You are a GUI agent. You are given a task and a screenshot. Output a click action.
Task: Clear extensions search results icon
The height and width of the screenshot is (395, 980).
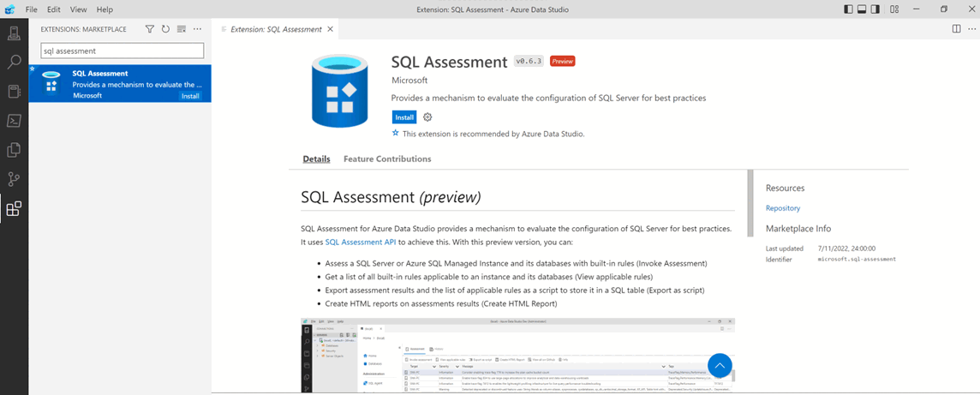(x=181, y=29)
